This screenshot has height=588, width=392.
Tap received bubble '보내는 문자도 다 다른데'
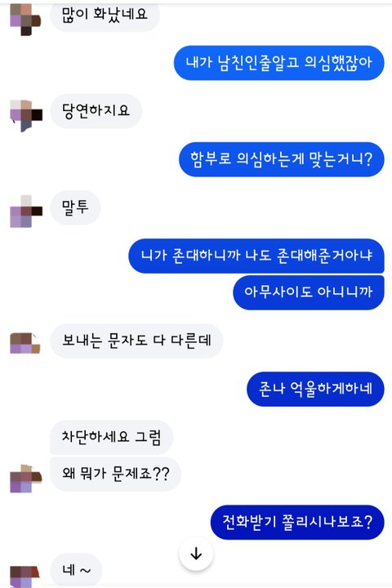click(136, 341)
